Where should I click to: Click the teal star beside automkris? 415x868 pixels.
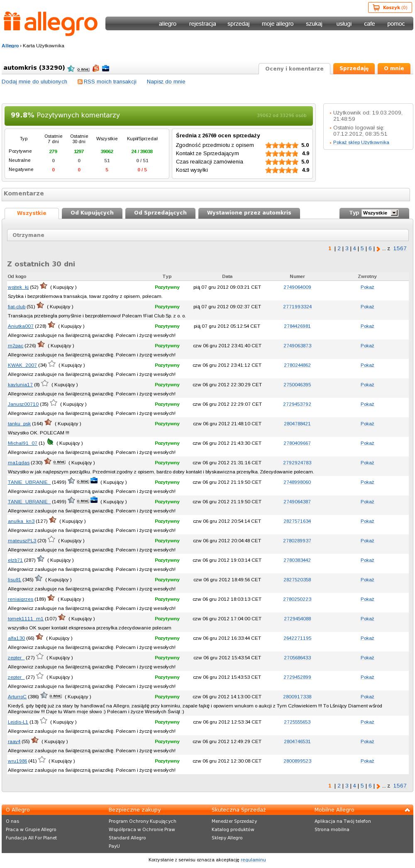(71, 69)
